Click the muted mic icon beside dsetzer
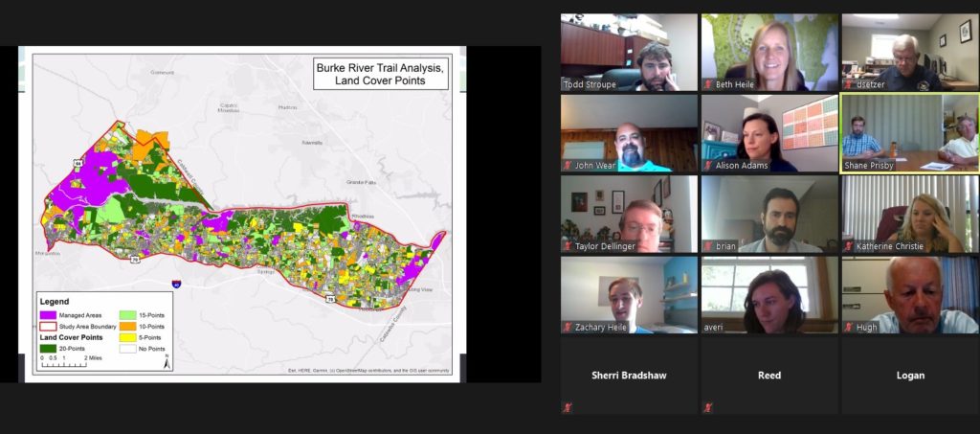This screenshot has width=980, height=434. [x=849, y=84]
